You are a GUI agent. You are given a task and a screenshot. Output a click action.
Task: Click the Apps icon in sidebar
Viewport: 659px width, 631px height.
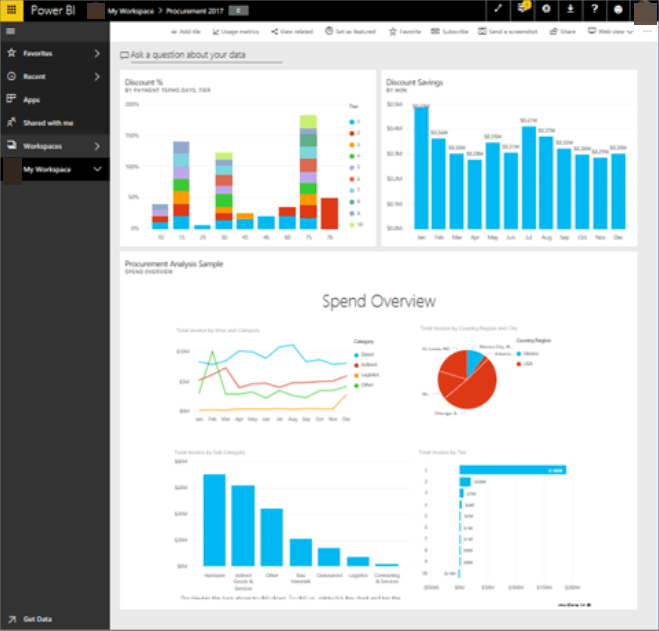[x=11, y=99]
